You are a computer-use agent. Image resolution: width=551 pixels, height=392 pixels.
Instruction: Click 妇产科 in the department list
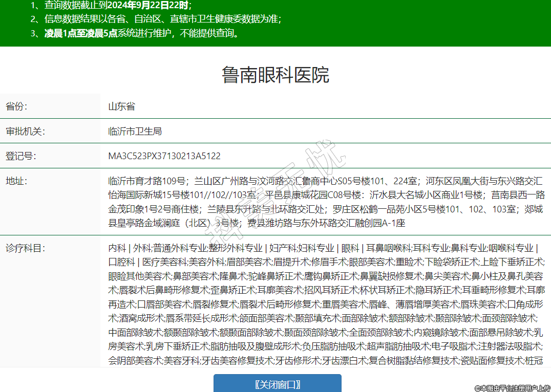coord(283,248)
